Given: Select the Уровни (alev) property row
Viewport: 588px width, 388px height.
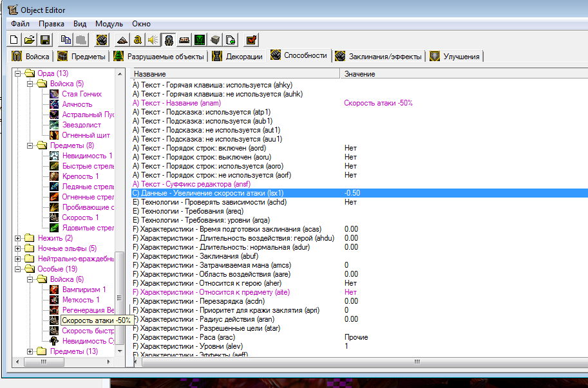Looking at the screenshot, I should (359, 346).
